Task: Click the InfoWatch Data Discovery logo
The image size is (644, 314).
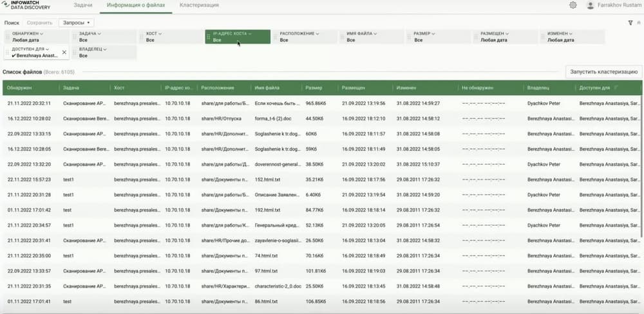Action: pos(26,5)
